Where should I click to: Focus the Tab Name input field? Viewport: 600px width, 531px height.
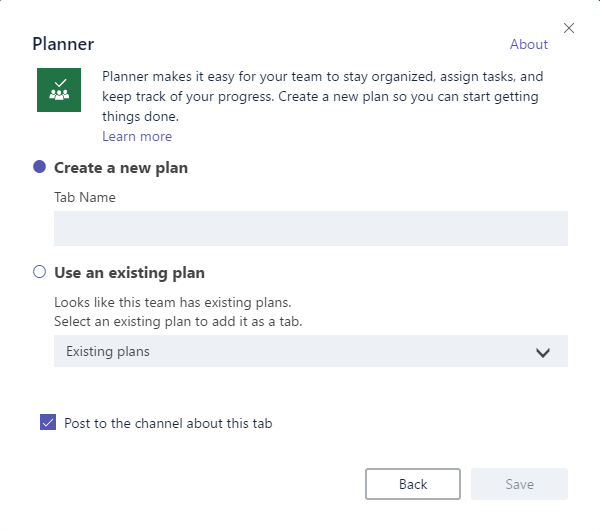[311, 228]
